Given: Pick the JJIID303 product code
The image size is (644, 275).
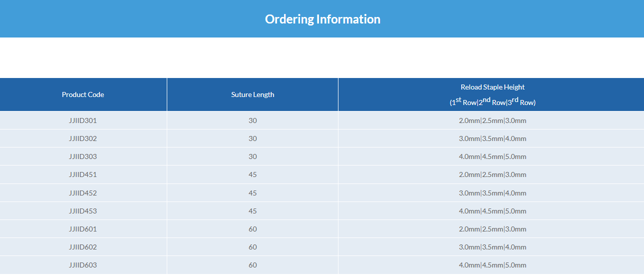Looking at the screenshot, I should (83, 156).
